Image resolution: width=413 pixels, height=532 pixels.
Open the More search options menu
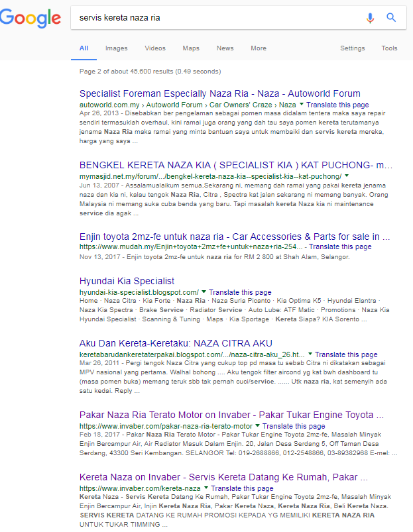259,48
